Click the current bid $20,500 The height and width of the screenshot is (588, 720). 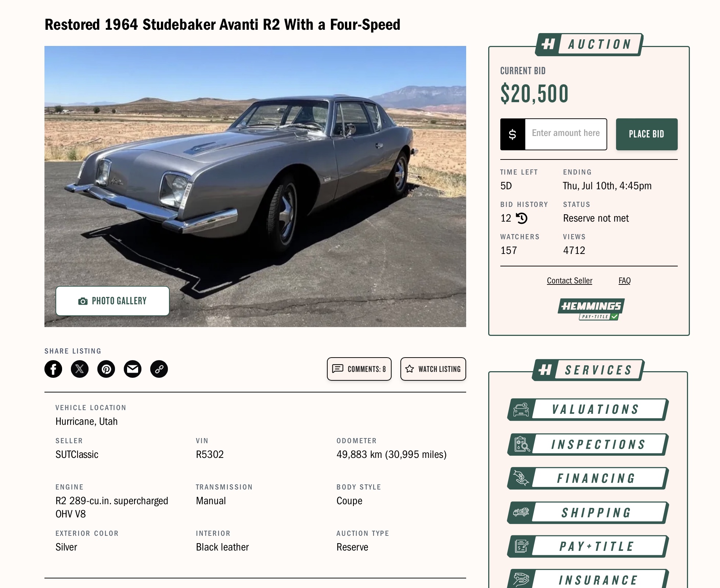[534, 94]
